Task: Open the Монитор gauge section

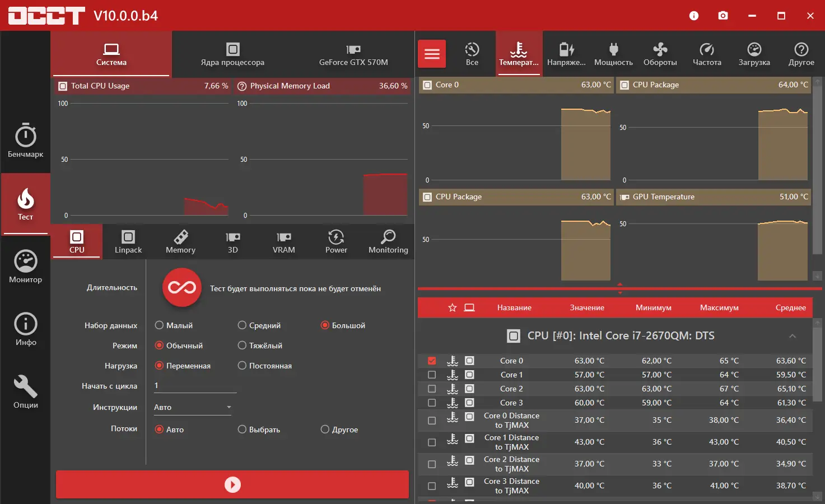Action: pyautogui.click(x=25, y=267)
